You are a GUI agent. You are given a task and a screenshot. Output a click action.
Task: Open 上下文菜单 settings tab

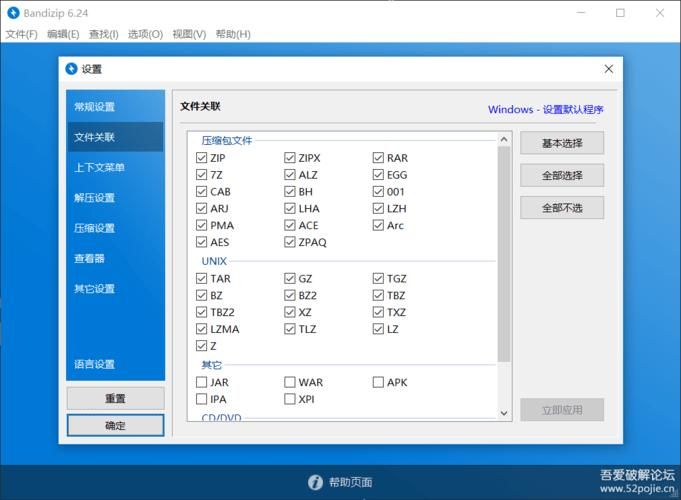coord(116,168)
